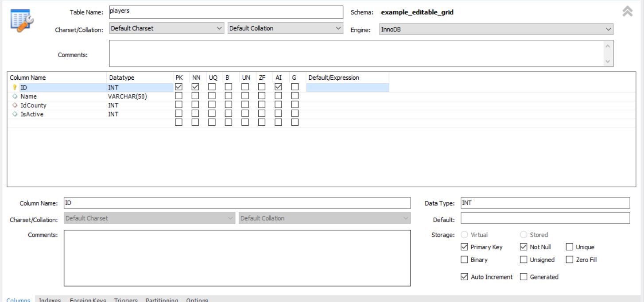Enable the Unique checkbox in column details

[x=570, y=247]
